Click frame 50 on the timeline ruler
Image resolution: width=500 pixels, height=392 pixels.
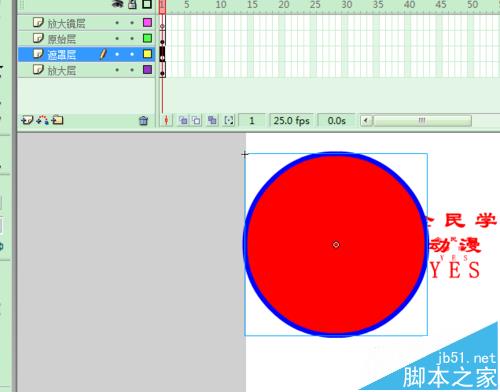pyautogui.click(x=472, y=5)
